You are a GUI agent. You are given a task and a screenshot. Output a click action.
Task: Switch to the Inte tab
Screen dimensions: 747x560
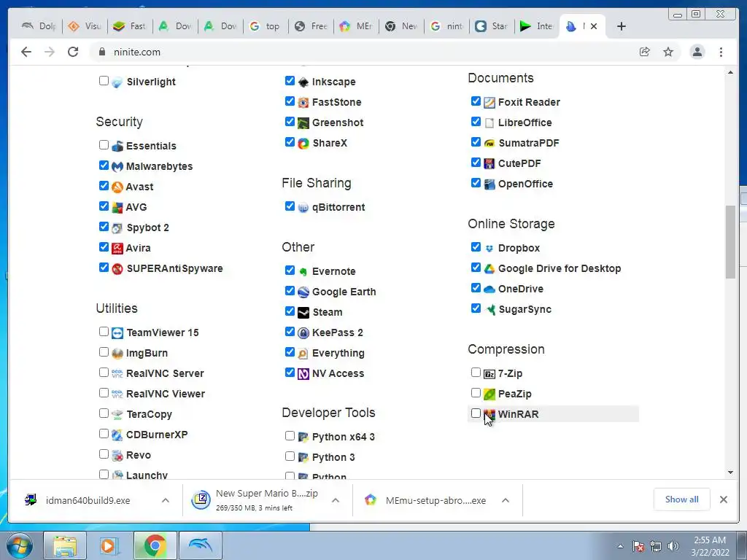click(x=538, y=26)
